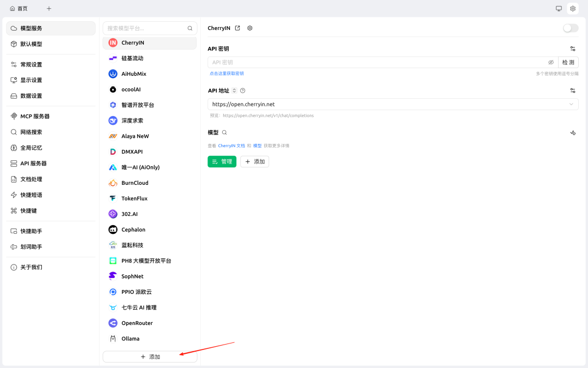Image resolution: width=588 pixels, height=368 pixels.
Task: Focus the 搜索模型平台 search field
Action: 150,28
